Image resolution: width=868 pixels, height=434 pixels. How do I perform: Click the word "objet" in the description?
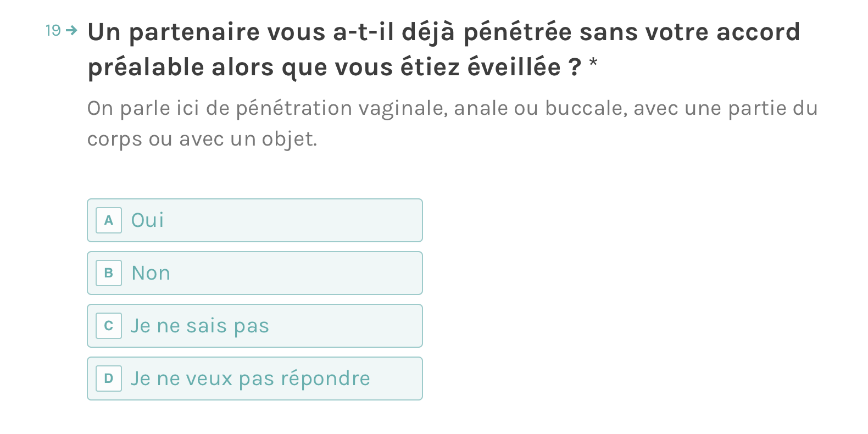(287, 139)
